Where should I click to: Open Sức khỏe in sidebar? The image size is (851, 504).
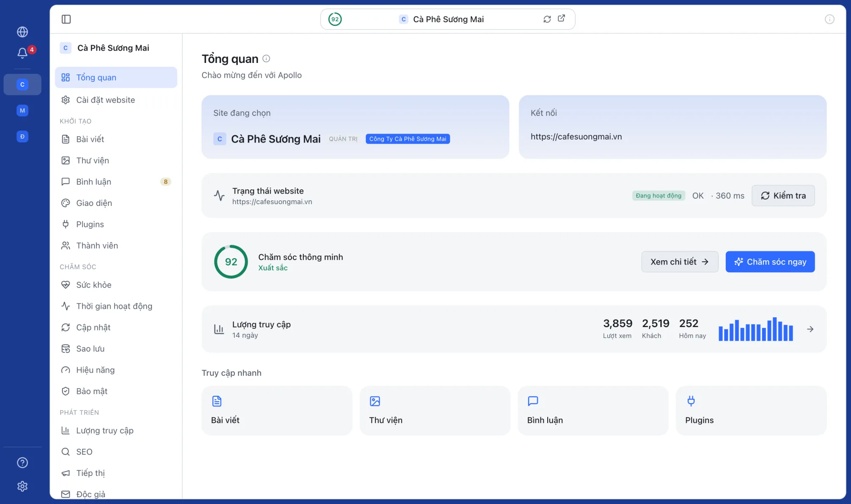116,285
